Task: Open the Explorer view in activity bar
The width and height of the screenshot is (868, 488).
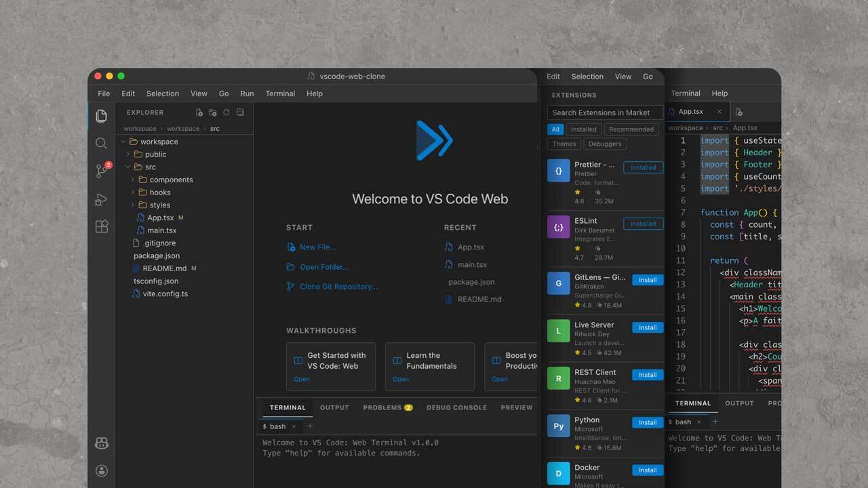Action: pos(101,116)
